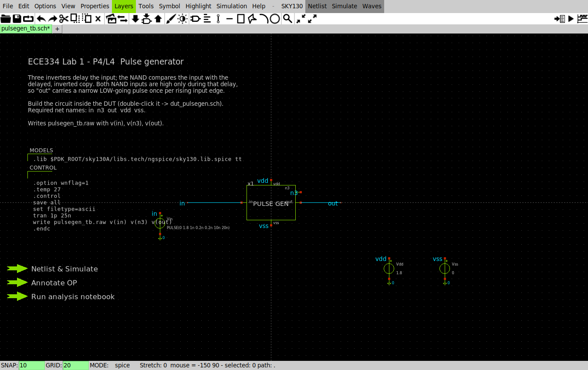Open the File menu

click(x=8, y=6)
